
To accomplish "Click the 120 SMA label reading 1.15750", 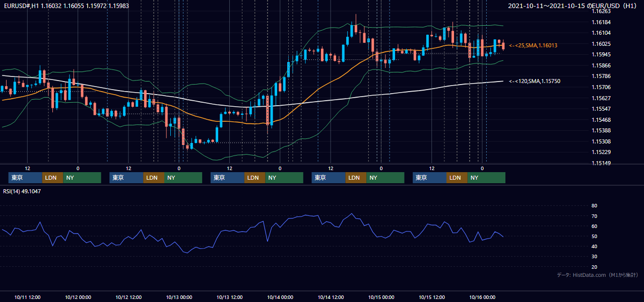I will 535,81.
